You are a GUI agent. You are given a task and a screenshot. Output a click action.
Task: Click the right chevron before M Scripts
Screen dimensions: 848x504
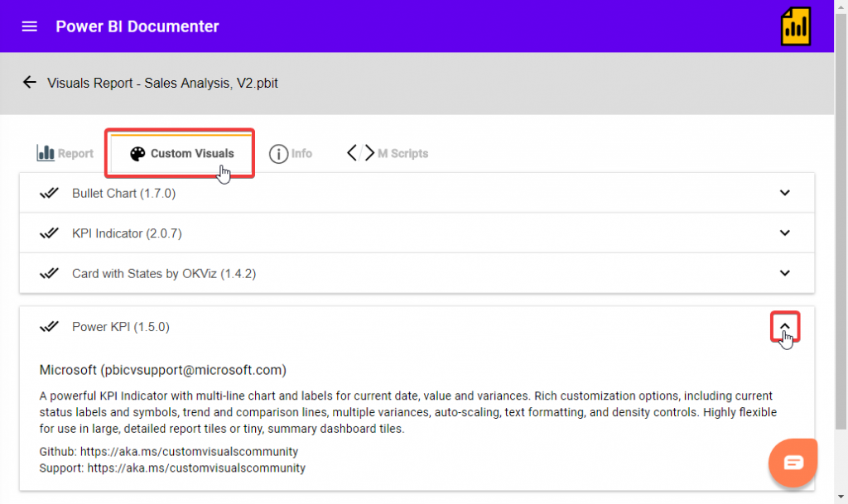click(367, 152)
